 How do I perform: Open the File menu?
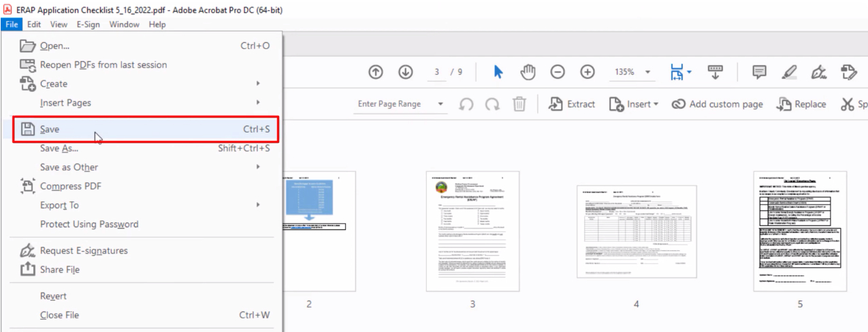click(12, 24)
